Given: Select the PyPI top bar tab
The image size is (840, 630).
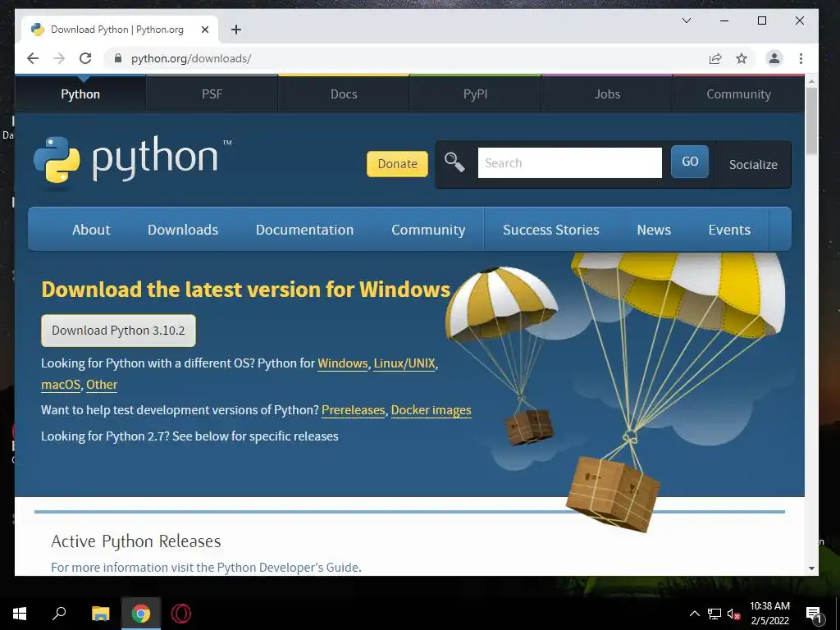Looking at the screenshot, I should pyautogui.click(x=475, y=94).
